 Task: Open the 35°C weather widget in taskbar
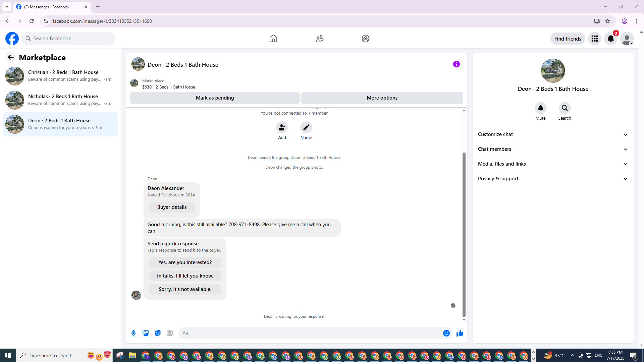click(554, 355)
